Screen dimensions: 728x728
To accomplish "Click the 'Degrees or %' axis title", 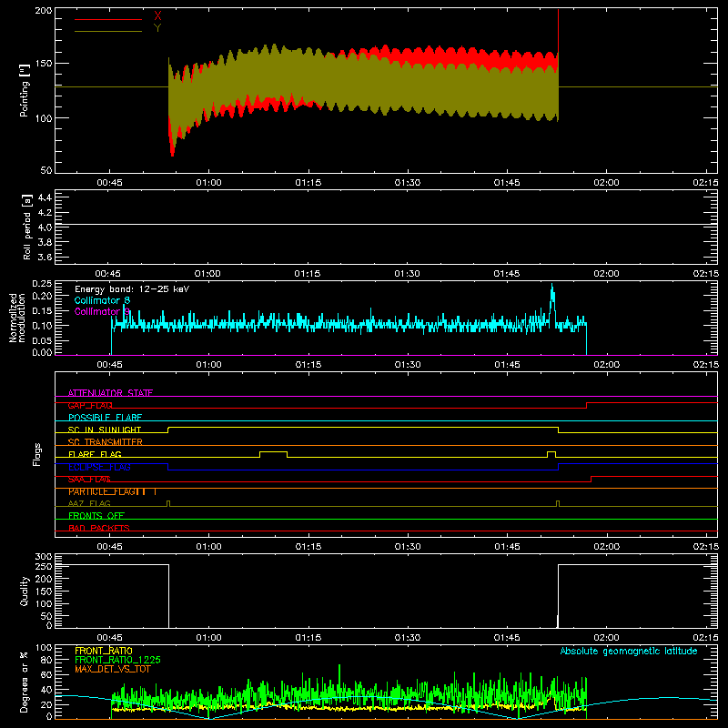I will click(25, 682).
